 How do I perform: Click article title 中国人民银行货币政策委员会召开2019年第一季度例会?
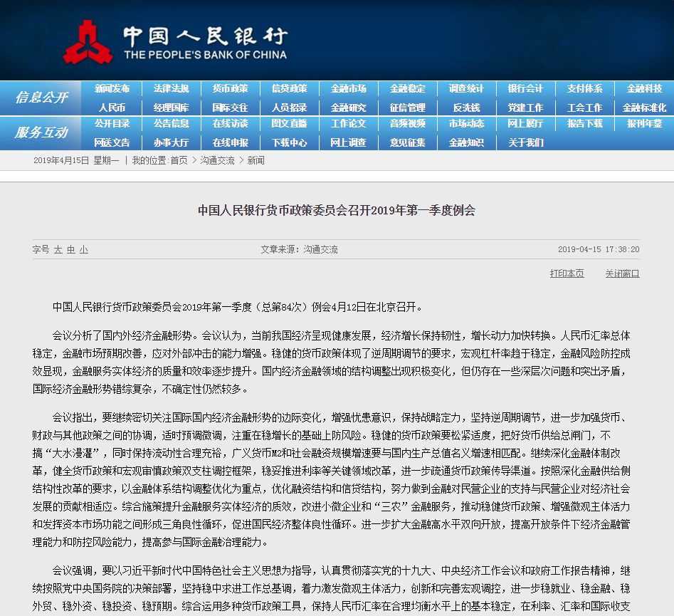pos(337,210)
